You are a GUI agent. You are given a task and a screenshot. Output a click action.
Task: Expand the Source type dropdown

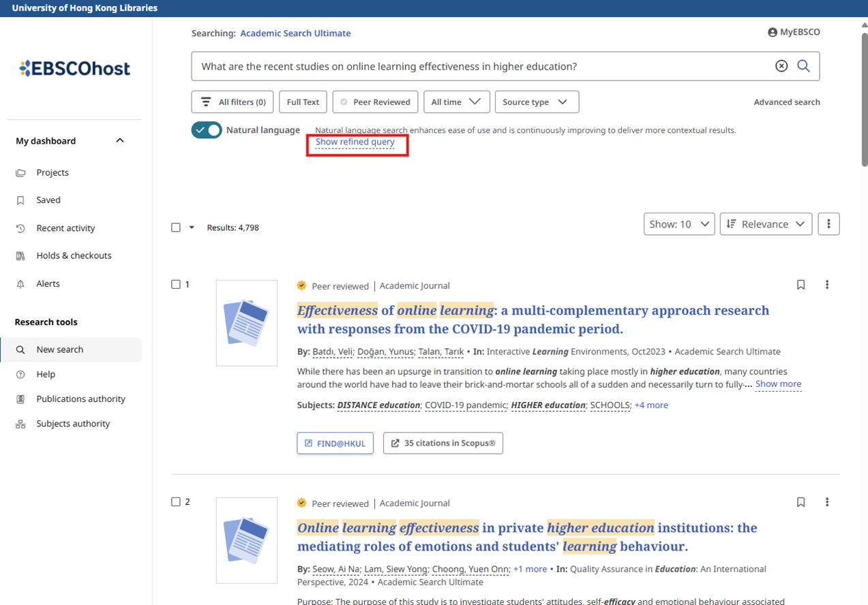(537, 101)
